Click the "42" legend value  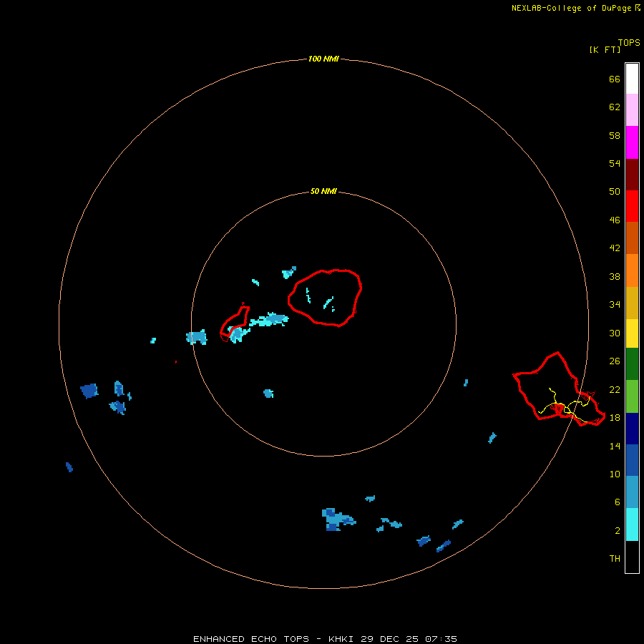tap(615, 248)
